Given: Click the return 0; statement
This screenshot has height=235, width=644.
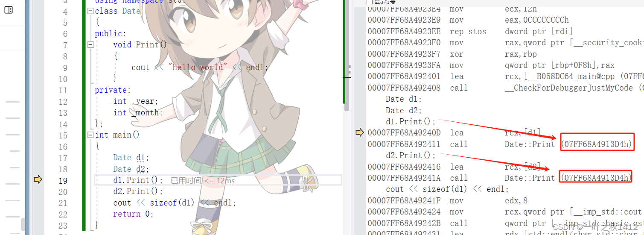Looking at the screenshot, I should click(133, 214).
